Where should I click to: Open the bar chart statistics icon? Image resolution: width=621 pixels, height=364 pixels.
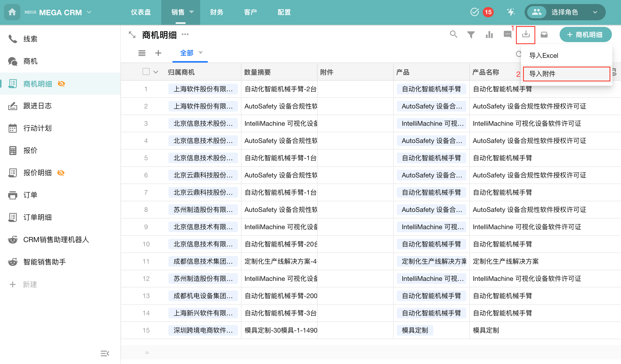(489, 34)
